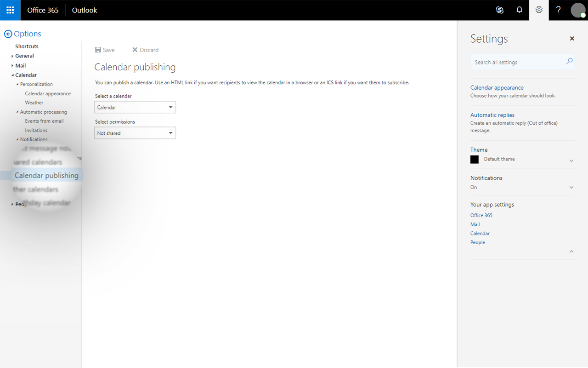This screenshot has height=368, width=588.
Task: Close the Settings panel
Action: coord(572,39)
